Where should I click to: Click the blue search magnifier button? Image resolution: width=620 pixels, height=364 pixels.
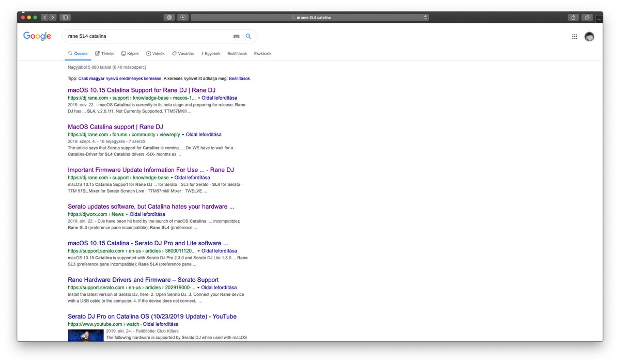pyautogui.click(x=249, y=36)
